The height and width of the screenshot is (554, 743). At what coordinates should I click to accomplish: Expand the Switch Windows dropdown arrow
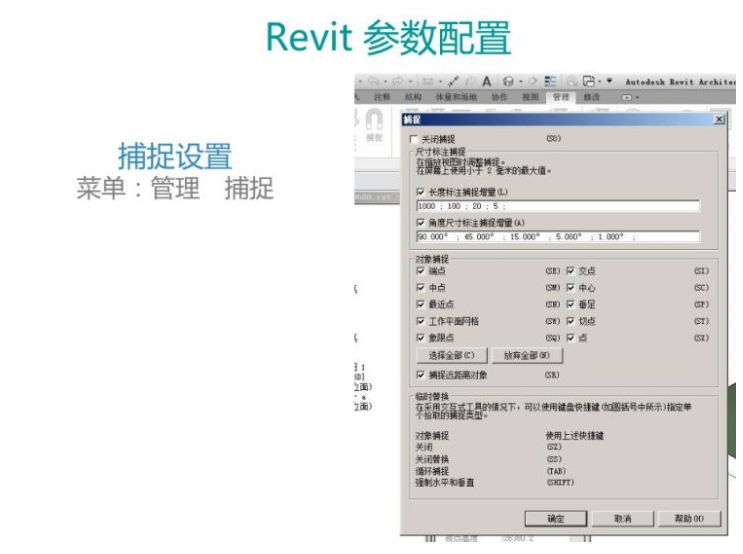point(600,82)
